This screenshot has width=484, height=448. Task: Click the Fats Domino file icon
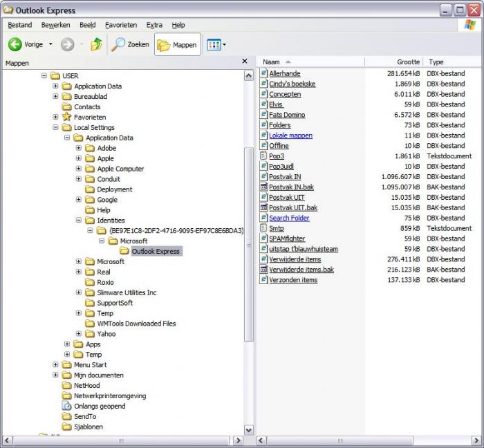pyautogui.click(x=263, y=115)
